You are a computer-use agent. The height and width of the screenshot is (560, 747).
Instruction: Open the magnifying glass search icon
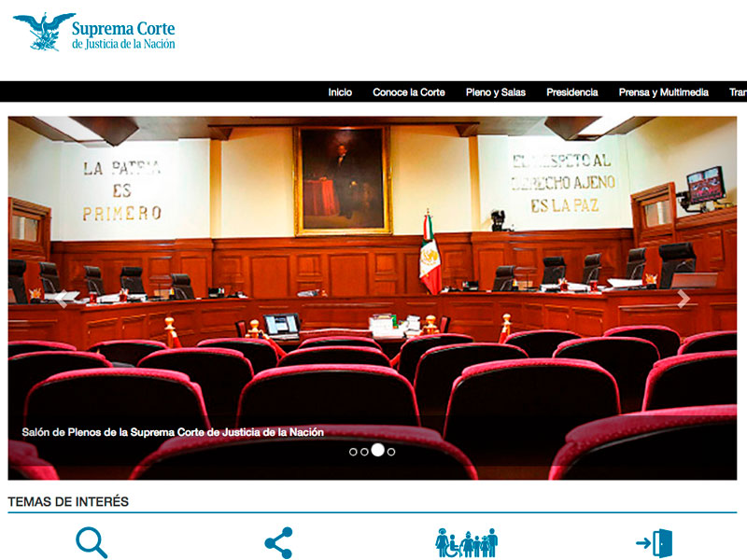pos(92,542)
